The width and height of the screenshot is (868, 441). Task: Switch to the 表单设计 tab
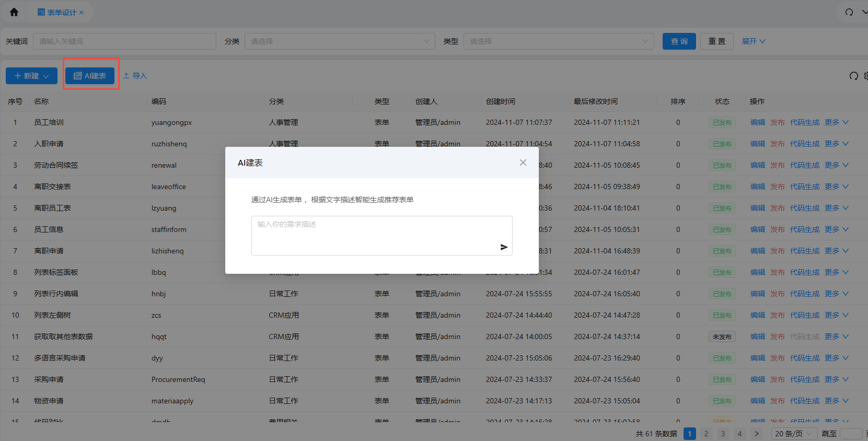[57, 13]
